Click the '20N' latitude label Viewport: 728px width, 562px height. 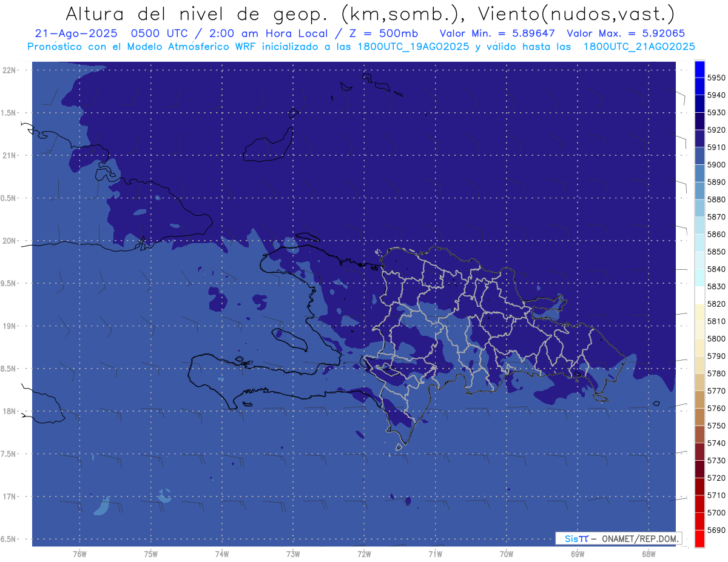coord(8,241)
